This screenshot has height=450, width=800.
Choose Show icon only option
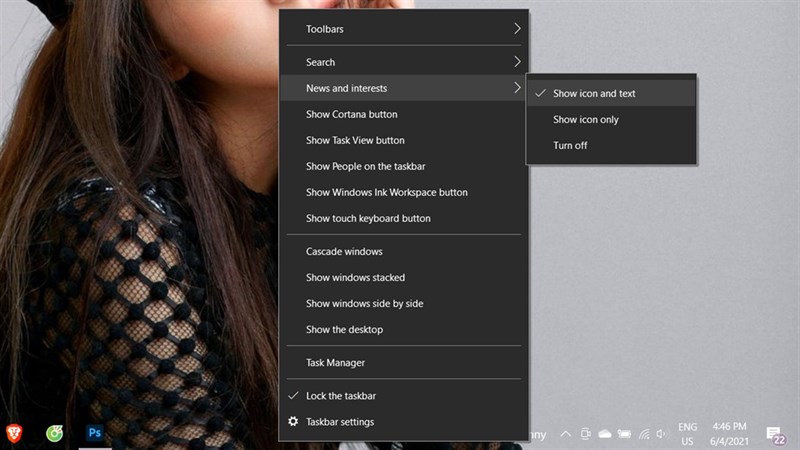pos(611,119)
